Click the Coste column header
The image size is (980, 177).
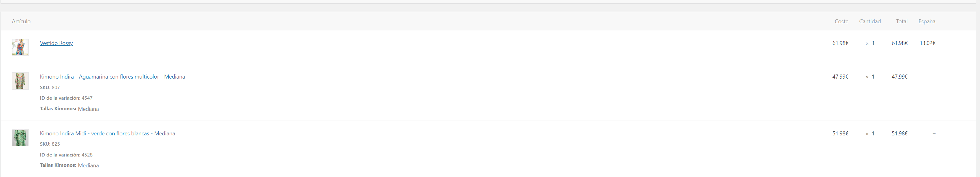(x=841, y=21)
